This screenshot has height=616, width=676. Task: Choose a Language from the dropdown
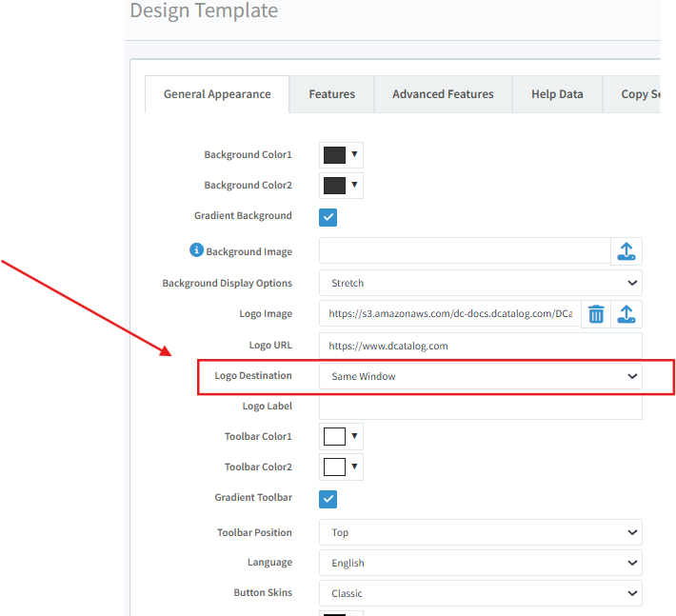coord(480,563)
